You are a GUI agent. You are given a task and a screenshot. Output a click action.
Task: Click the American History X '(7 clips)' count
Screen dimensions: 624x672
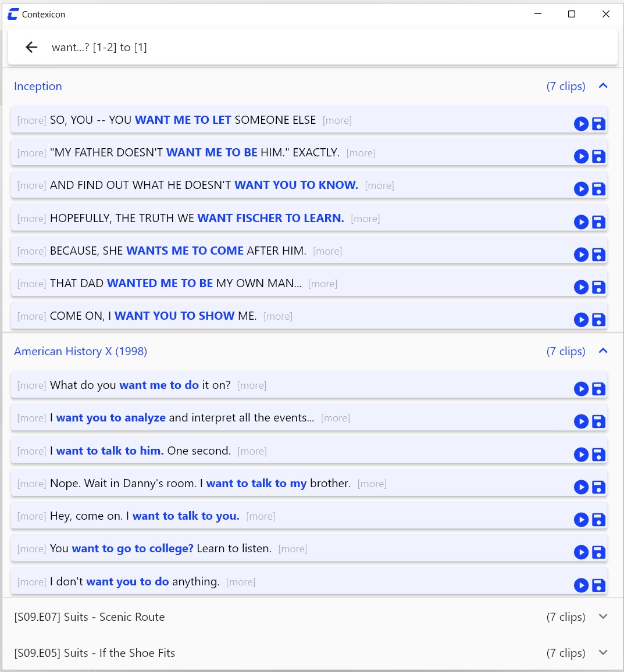566,352
